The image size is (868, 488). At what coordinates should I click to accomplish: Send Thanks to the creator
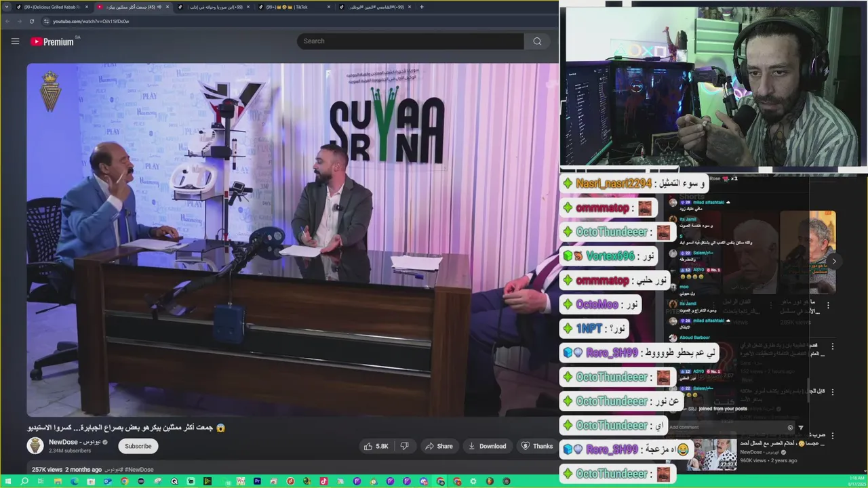(x=536, y=446)
